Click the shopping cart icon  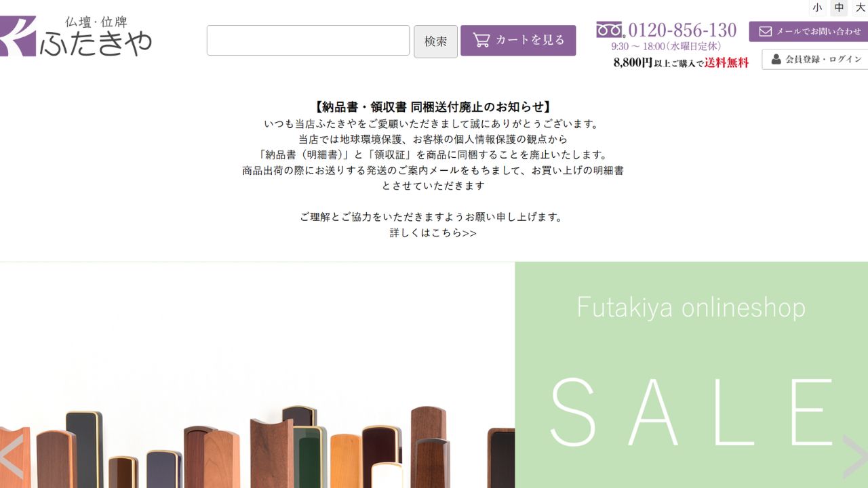(x=481, y=40)
